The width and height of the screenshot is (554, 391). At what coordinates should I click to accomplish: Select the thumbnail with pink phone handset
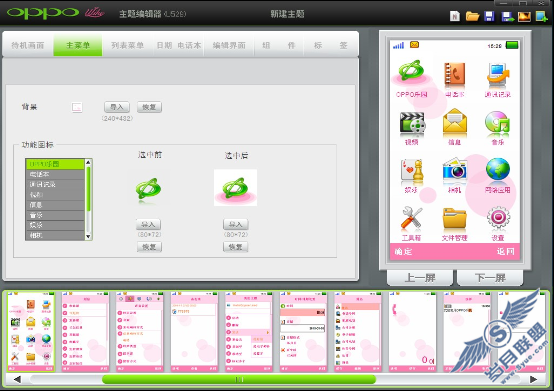coord(412,331)
